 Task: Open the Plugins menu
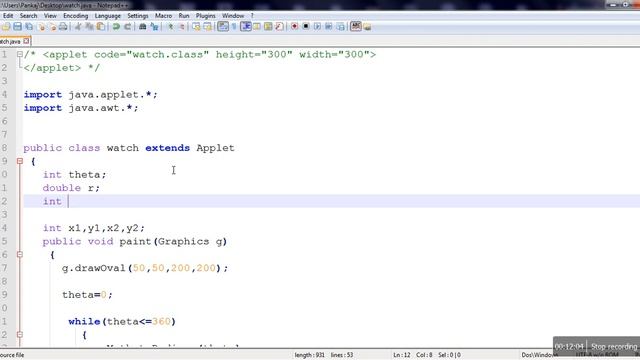(205, 16)
